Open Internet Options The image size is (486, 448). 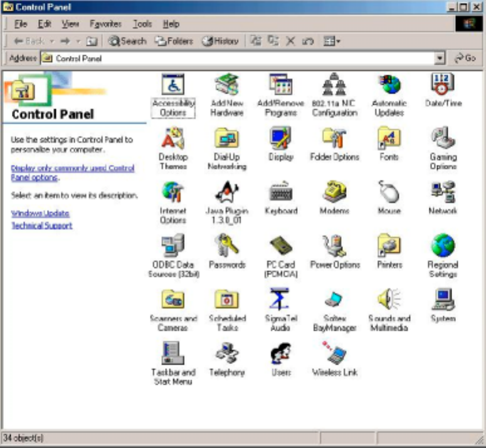173,202
